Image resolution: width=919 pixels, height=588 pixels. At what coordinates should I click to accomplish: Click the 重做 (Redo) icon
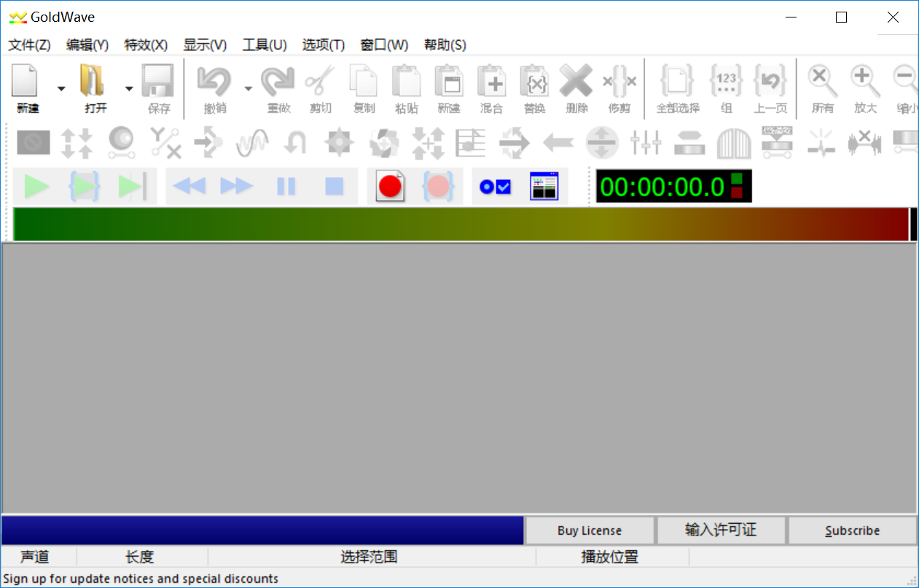click(x=278, y=81)
